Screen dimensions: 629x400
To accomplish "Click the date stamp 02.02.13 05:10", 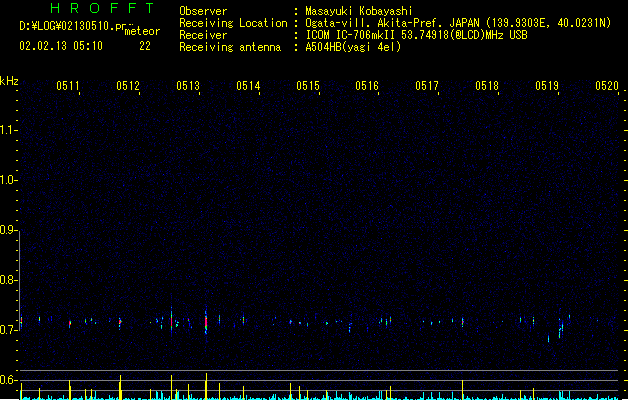I will coord(61,46).
